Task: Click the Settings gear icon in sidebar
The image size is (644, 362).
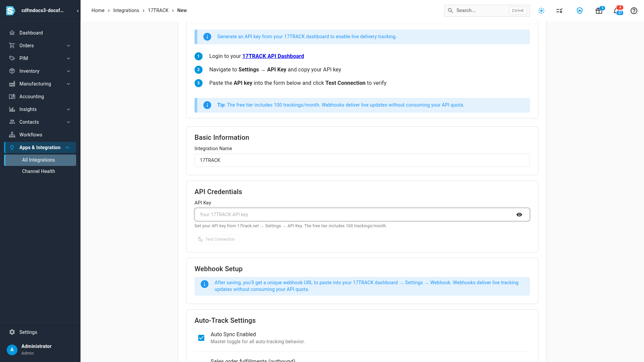Action: pyautogui.click(x=12, y=332)
